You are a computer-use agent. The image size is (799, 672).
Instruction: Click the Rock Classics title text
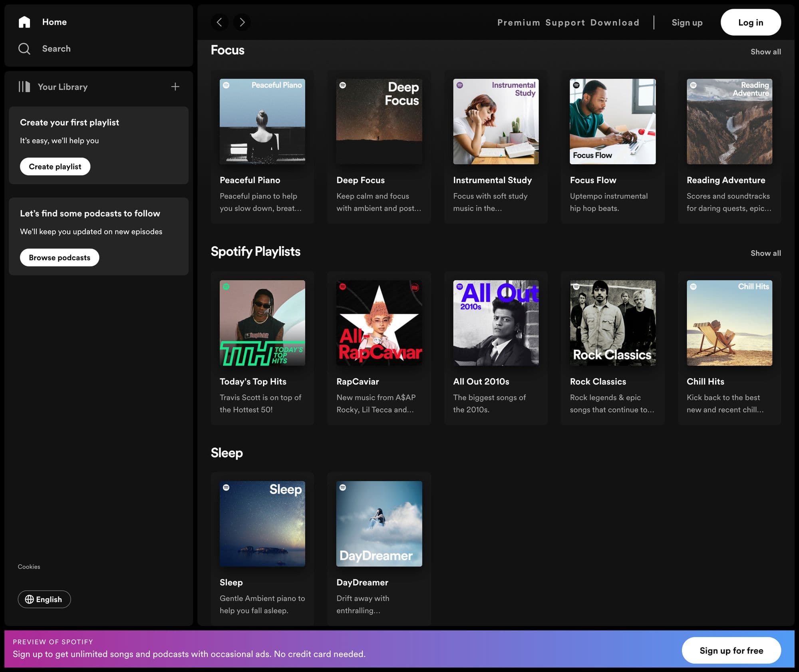[598, 382]
